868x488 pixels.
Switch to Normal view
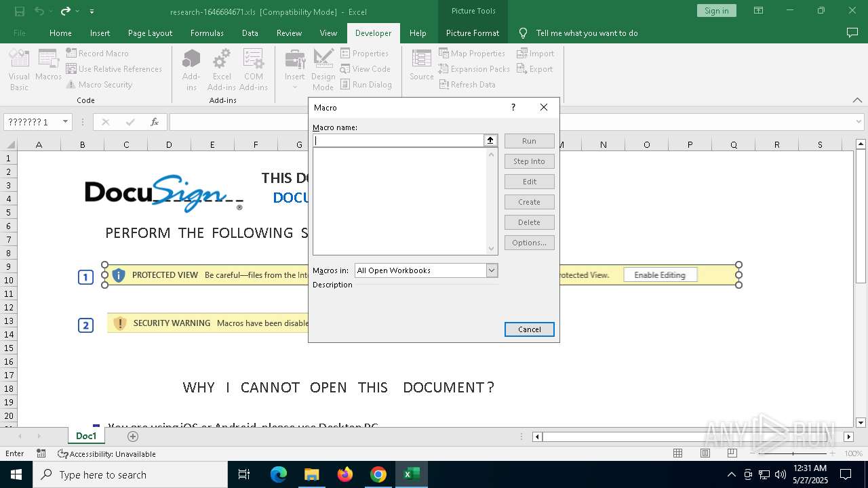[x=677, y=453]
